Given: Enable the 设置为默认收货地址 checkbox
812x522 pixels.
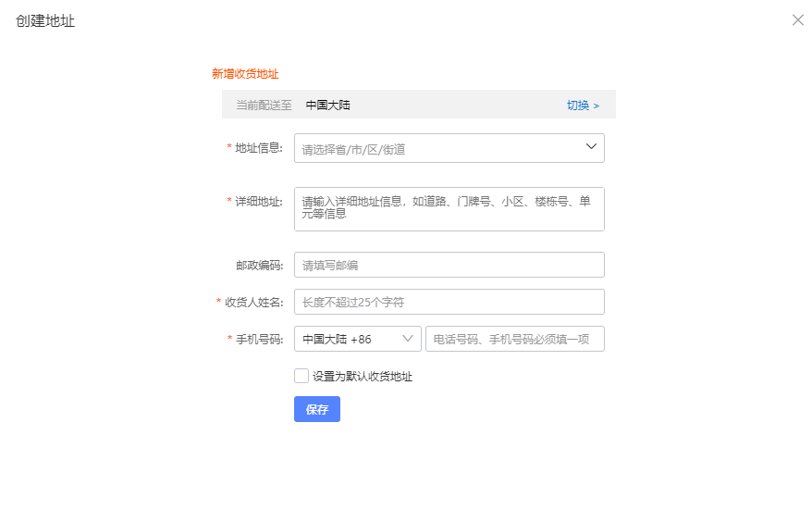Looking at the screenshot, I should (x=301, y=376).
